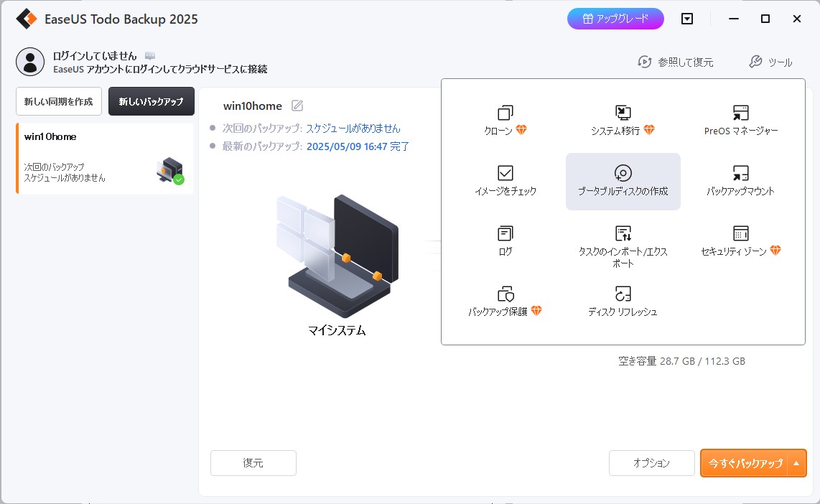Open the title bar dropdown menu icon
The image size is (820, 504).
[x=687, y=19]
